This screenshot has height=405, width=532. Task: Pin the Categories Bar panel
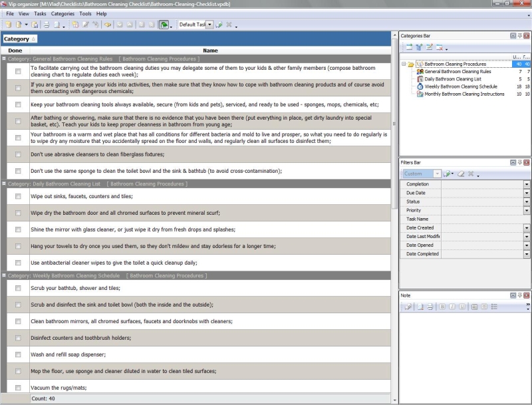[519, 35]
